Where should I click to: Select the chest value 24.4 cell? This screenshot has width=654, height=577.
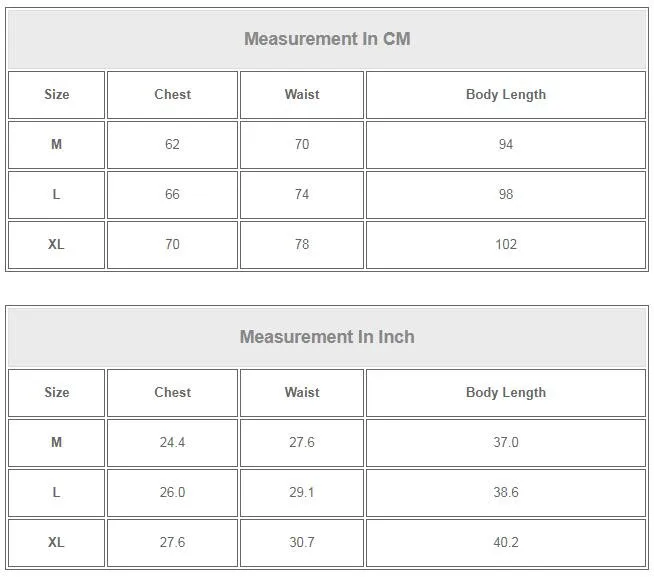(x=172, y=443)
